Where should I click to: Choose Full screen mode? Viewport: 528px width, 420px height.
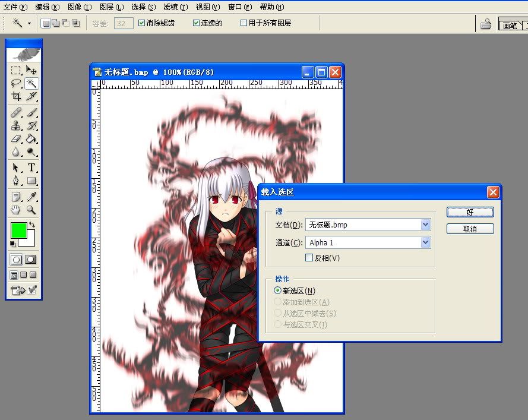(33, 275)
